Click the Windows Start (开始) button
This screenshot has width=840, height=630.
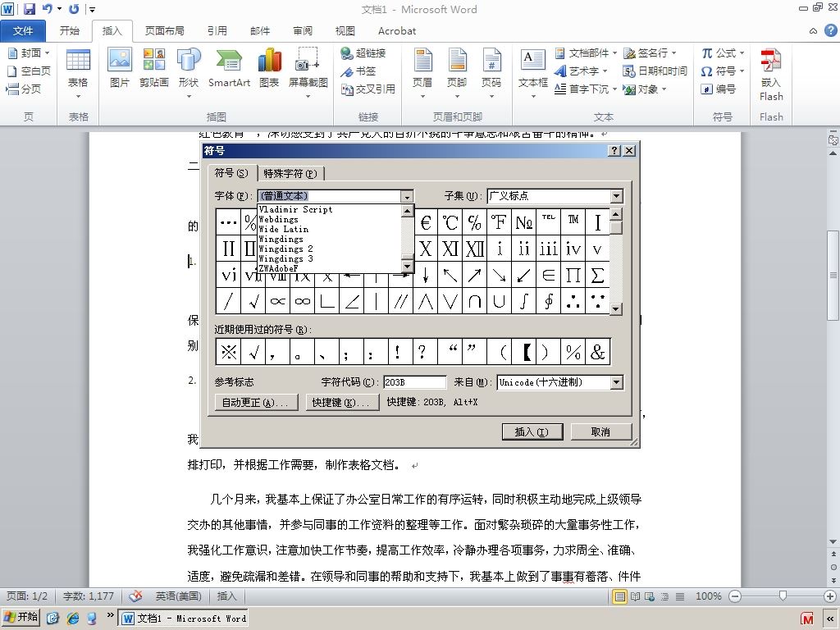(x=21, y=618)
